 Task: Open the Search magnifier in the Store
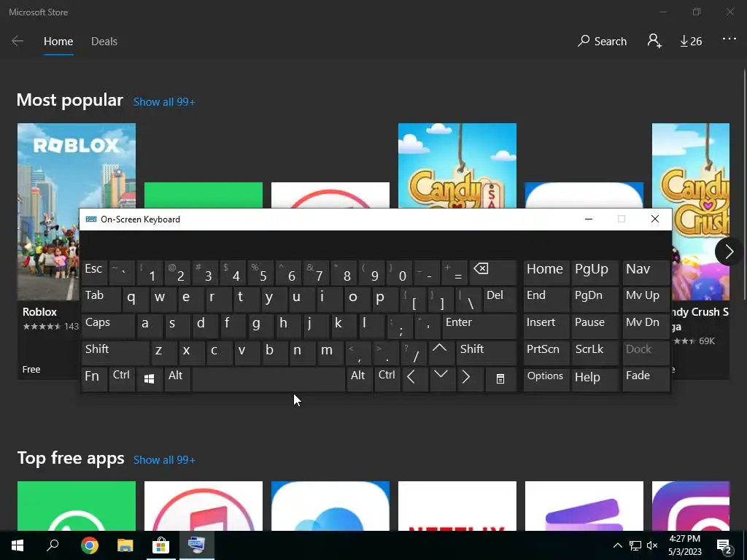tap(602, 41)
